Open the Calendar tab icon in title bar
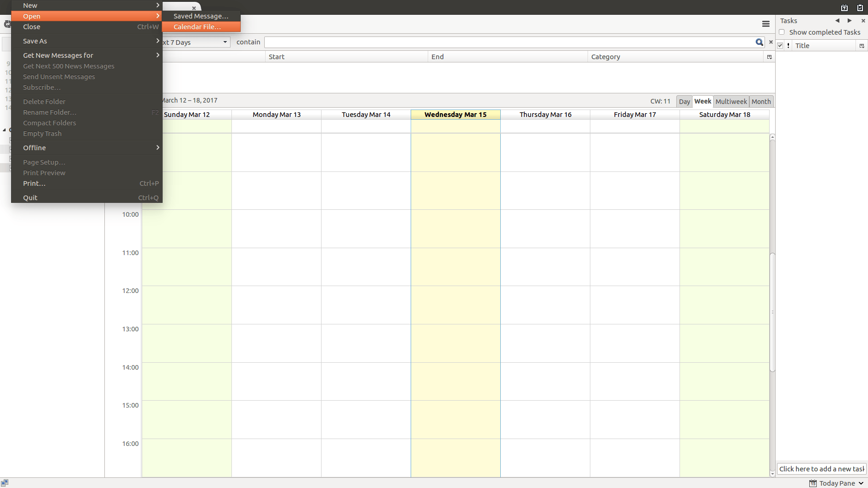868x488 pixels. click(844, 7)
